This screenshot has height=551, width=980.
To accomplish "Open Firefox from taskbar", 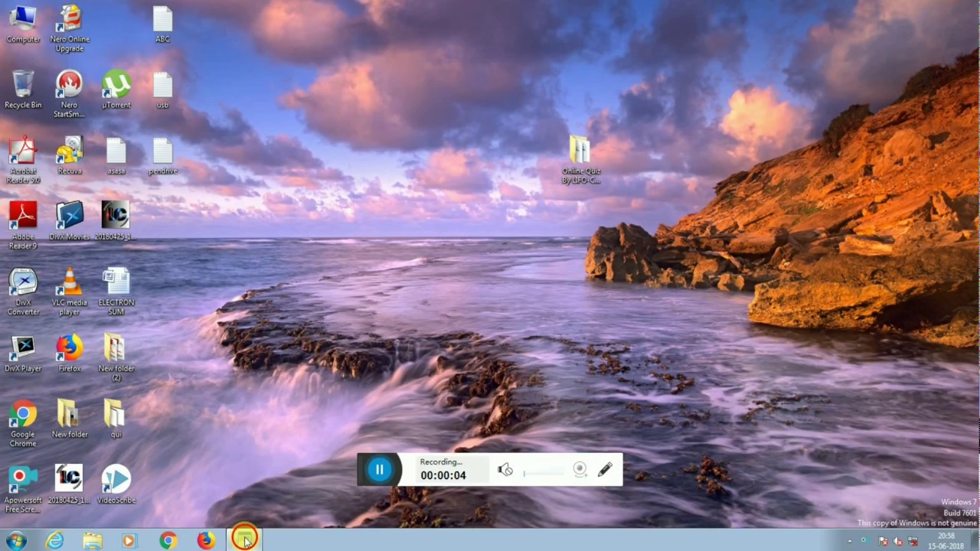I will [x=205, y=540].
